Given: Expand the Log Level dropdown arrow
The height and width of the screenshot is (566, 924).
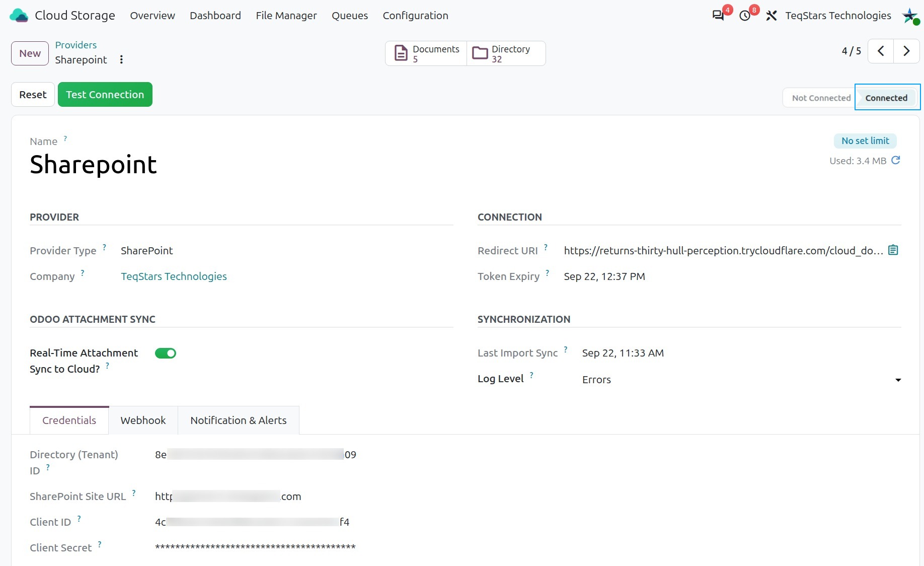Looking at the screenshot, I should [898, 380].
